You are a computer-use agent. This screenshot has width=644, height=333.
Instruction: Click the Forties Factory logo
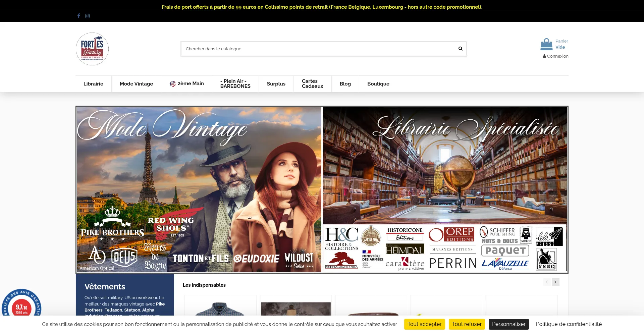click(92, 49)
